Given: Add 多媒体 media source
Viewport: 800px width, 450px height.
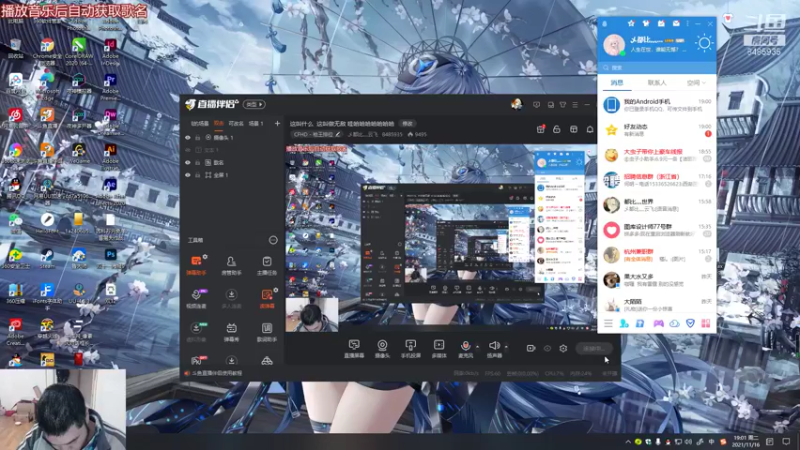Looking at the screenshot, I should coord(439,348).
